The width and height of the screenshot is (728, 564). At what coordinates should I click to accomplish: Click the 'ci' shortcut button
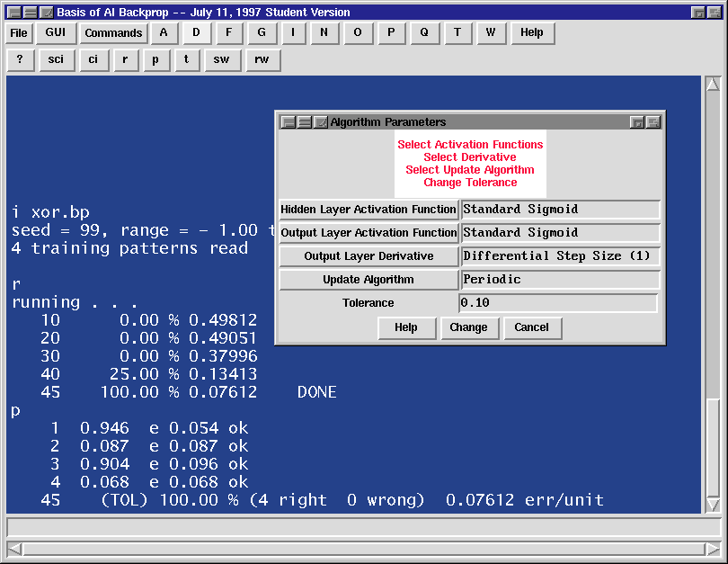point(93,60)
